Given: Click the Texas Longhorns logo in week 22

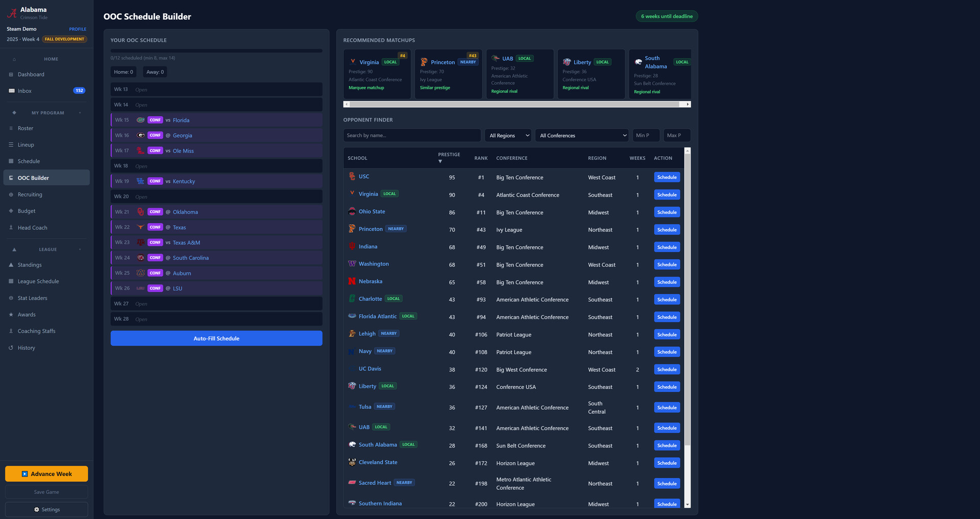Looking at the screenshot, I should (140, 227).
